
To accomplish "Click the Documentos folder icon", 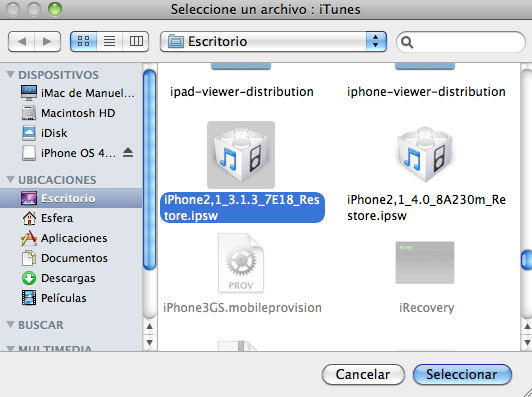I will 29,258.
